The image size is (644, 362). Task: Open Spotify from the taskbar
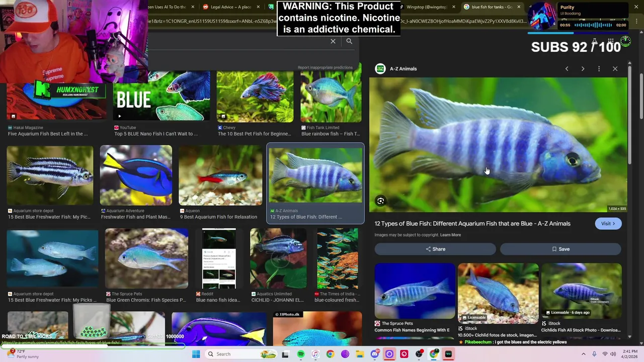(x=300, y=354)
